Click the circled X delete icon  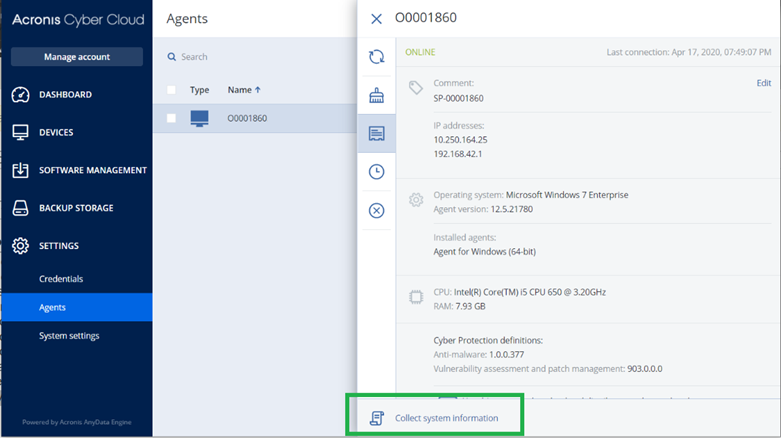[377, 210]
